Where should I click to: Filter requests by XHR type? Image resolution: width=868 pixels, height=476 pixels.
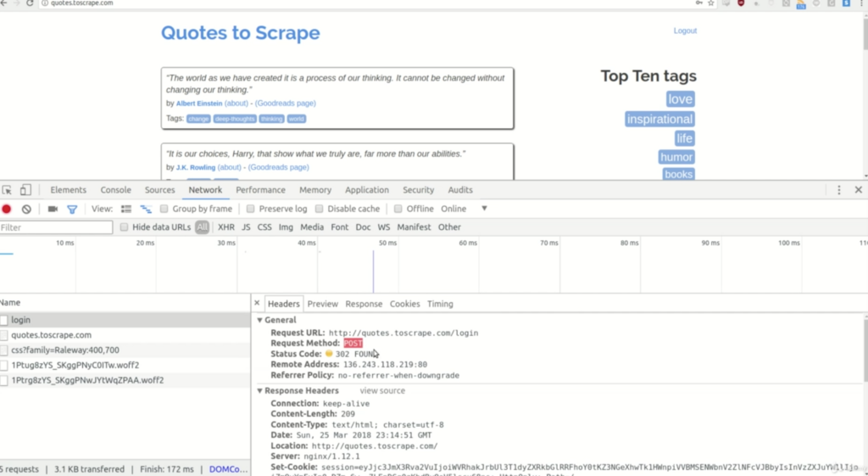pyautogui.click(x=225, y=227)
